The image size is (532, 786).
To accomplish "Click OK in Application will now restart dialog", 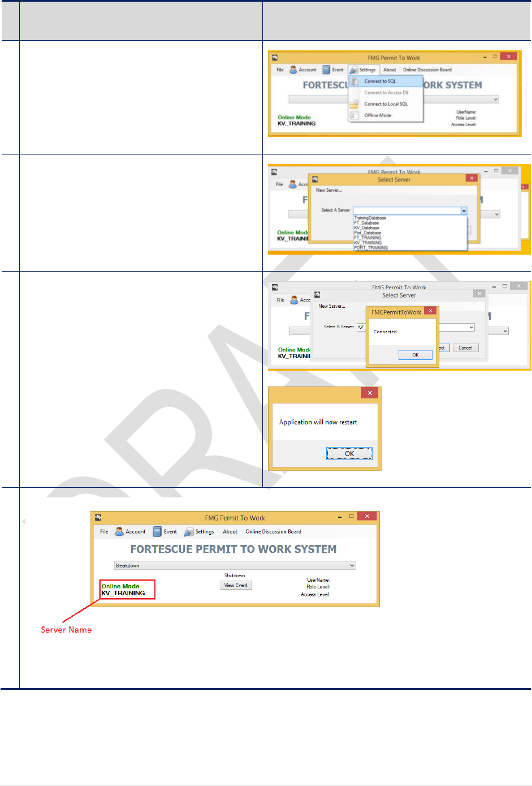I will (349, 454).
